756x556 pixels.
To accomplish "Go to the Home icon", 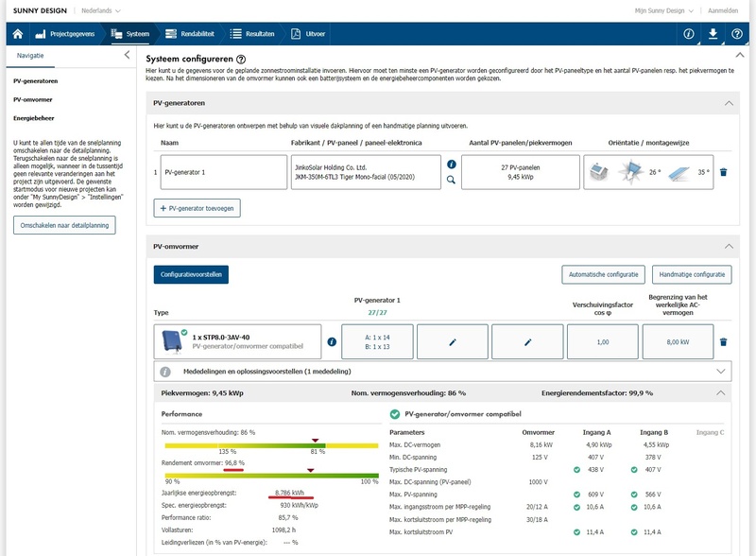I will 17,34.
